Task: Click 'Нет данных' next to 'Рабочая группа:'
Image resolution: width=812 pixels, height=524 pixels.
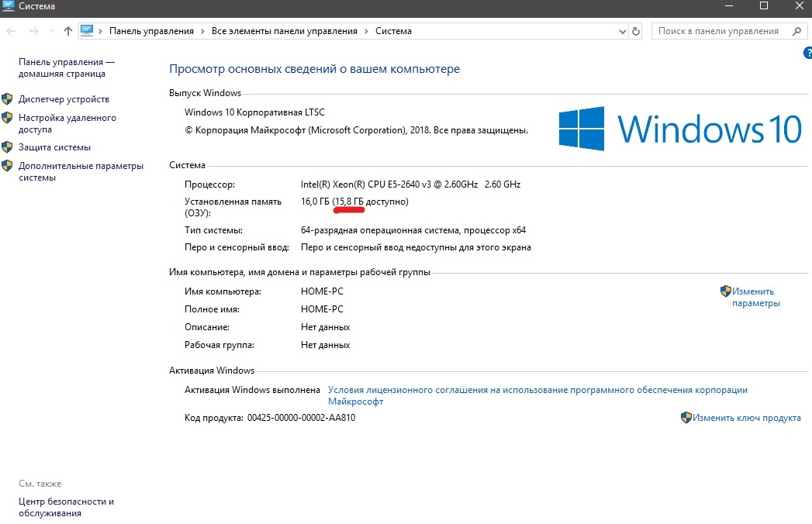Action: [325, 345]
